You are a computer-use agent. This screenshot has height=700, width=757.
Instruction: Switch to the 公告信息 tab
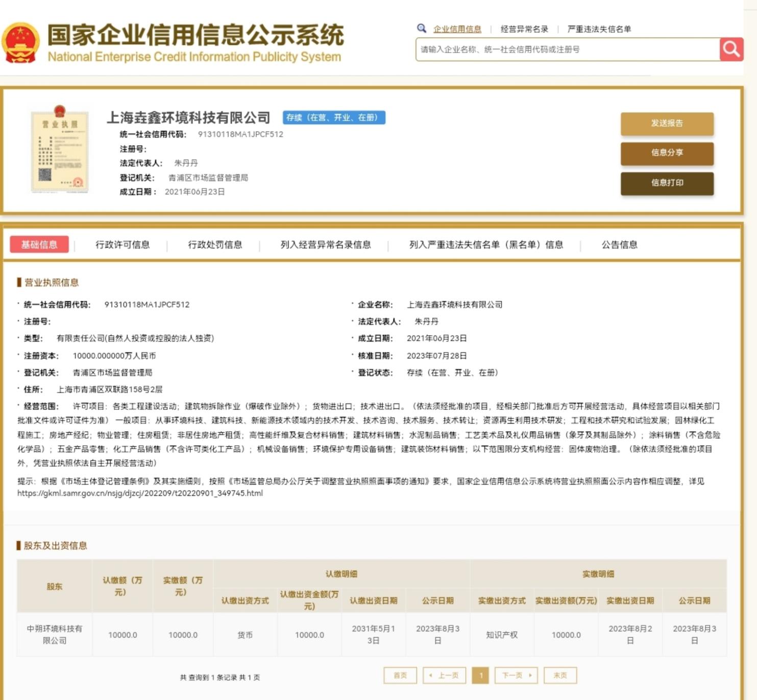click(x=619, y=245)
